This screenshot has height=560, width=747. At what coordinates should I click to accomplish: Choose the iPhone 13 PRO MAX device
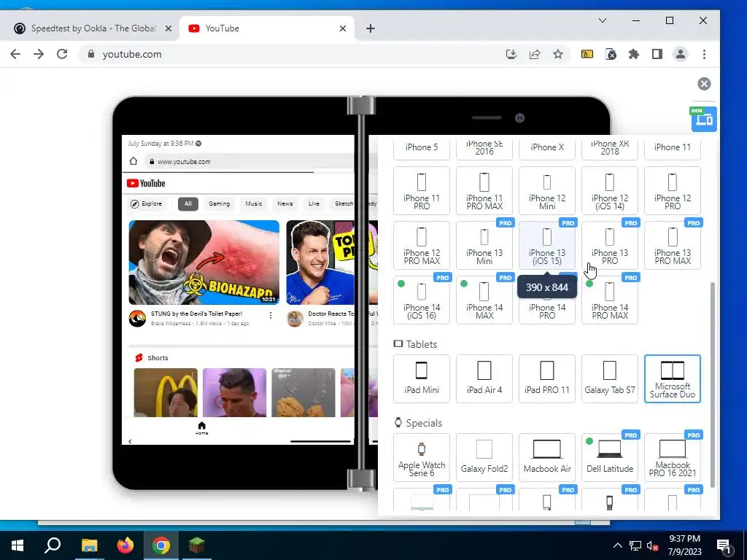pyautogui.click(x=672, y=245)
